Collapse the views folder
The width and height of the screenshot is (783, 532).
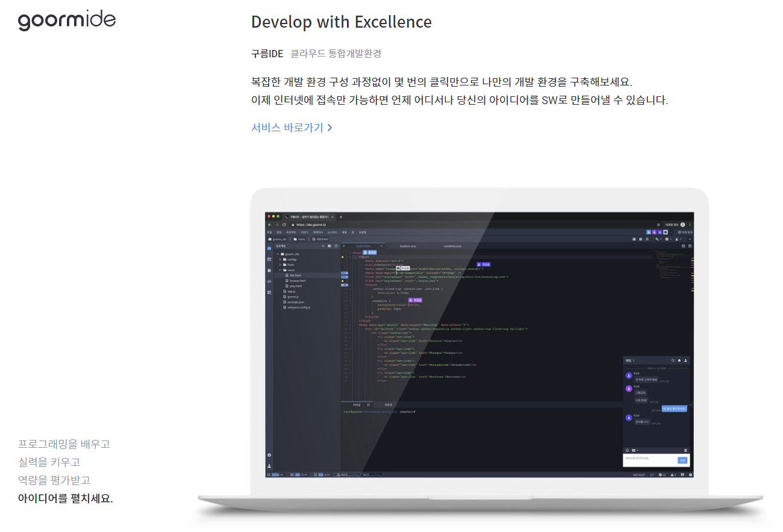click(x=280, y=270)
